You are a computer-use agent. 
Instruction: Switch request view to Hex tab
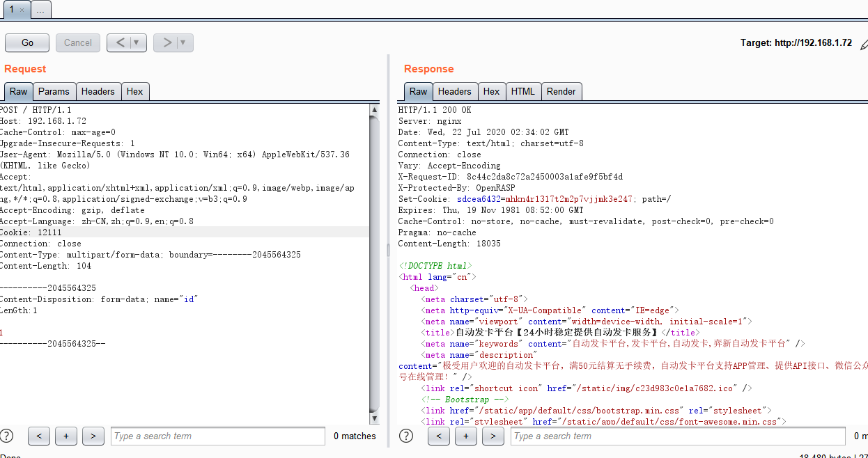(x=135, y=91)
